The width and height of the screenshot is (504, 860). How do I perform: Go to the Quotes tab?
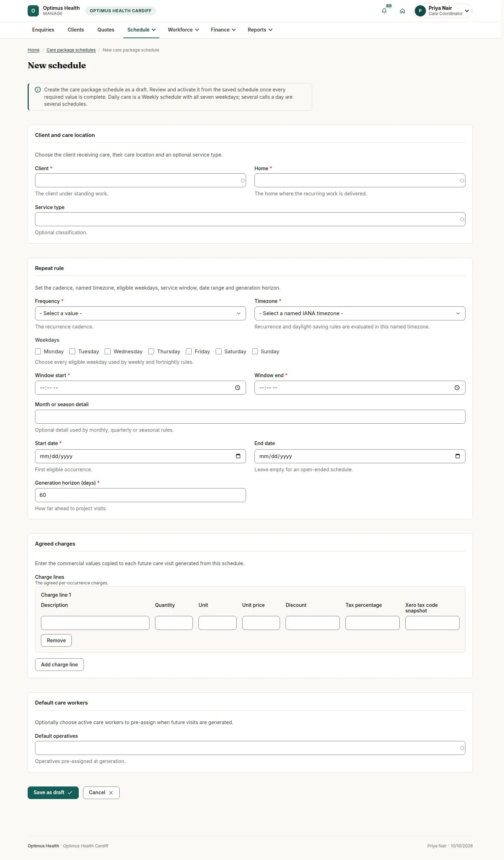click(106, 30)
